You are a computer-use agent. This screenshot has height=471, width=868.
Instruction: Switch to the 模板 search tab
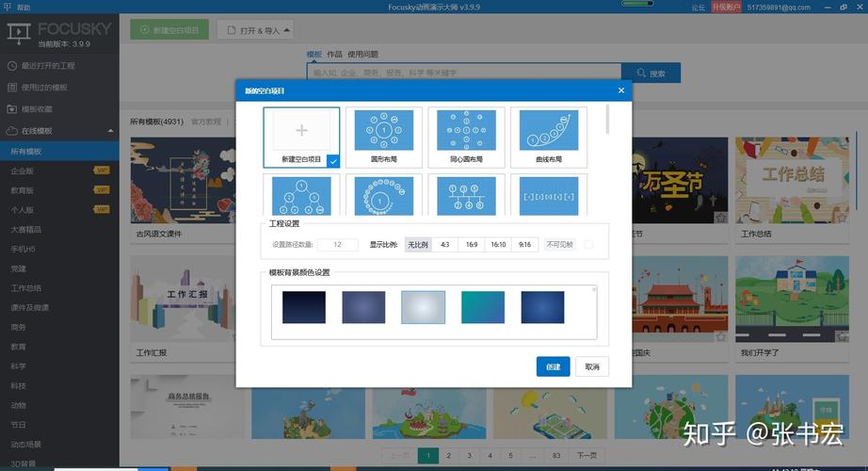click(313, 55)
